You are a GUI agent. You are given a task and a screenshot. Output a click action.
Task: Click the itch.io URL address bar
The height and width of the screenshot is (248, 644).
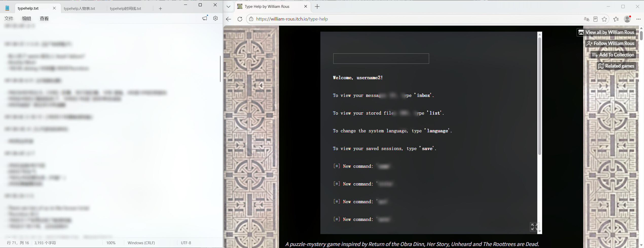416,19
